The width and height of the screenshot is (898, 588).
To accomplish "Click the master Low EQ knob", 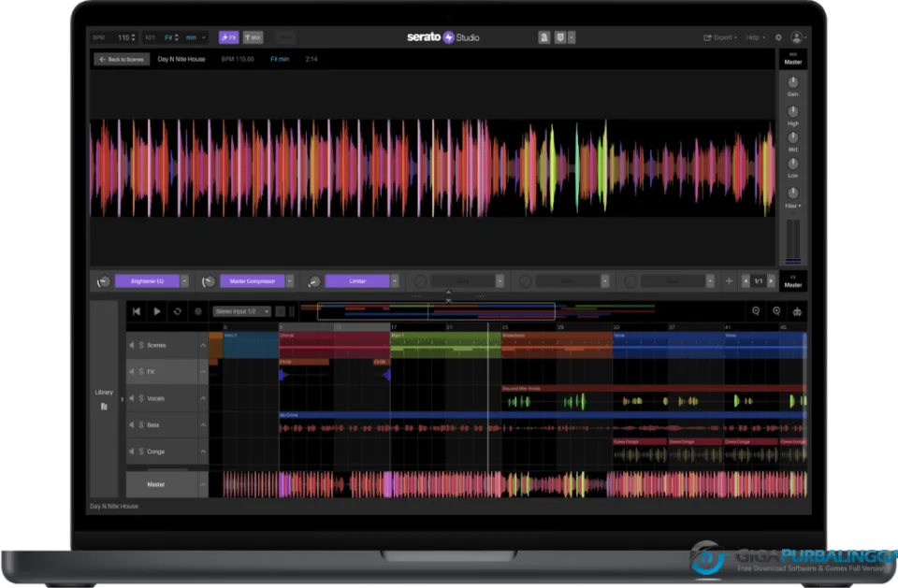I will [x=792, y=164].
